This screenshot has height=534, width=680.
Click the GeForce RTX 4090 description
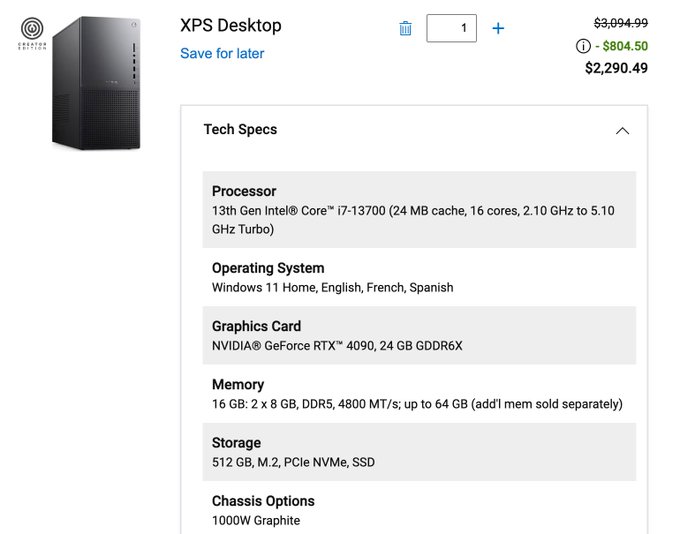337,346
